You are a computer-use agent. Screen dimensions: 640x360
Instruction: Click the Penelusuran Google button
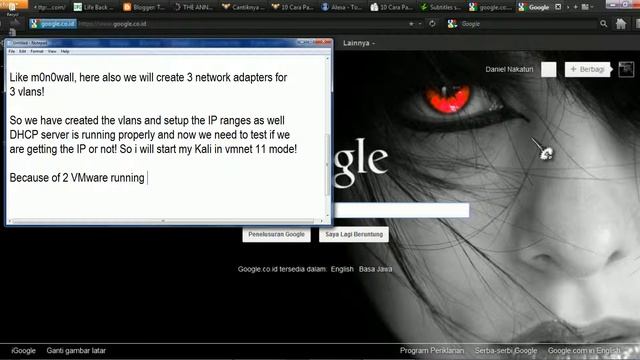pyautogui.click(x=276, y=235)
